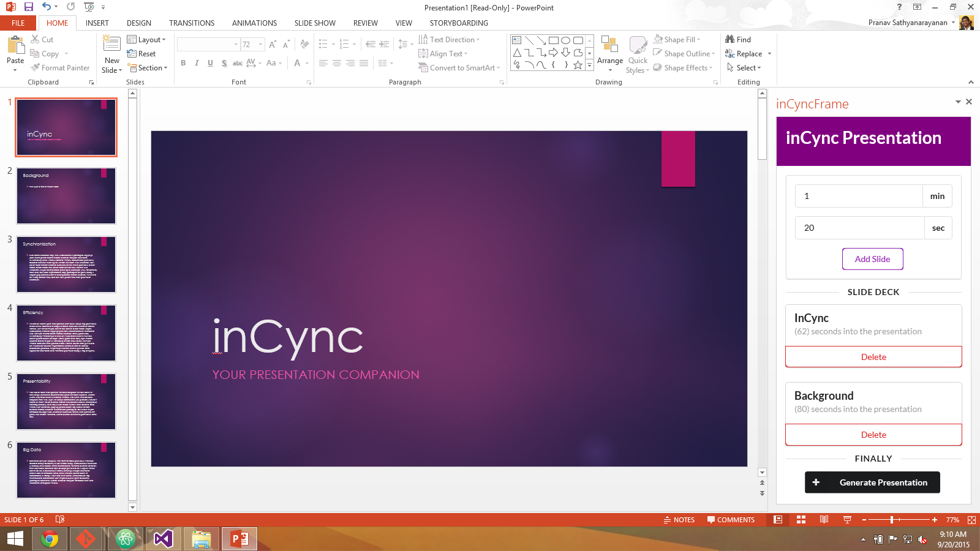Open the FILE tab

18,23
